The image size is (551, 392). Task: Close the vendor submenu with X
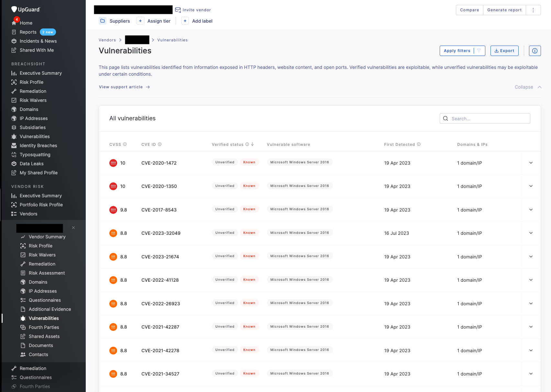[73, 228]
